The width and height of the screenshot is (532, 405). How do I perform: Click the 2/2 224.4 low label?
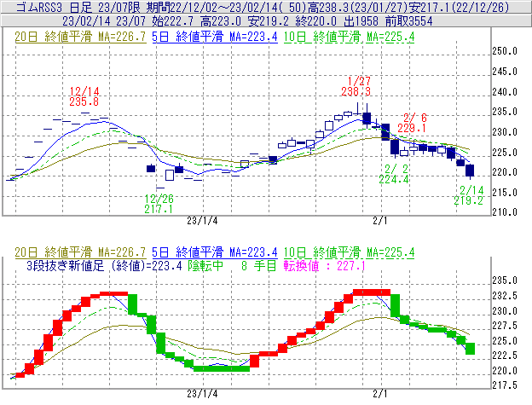pyautogui.click(x=394, y=174)
